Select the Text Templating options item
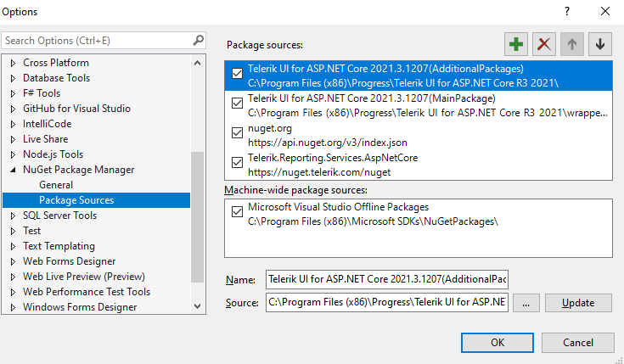624x364 pixels. click(59, 246)
